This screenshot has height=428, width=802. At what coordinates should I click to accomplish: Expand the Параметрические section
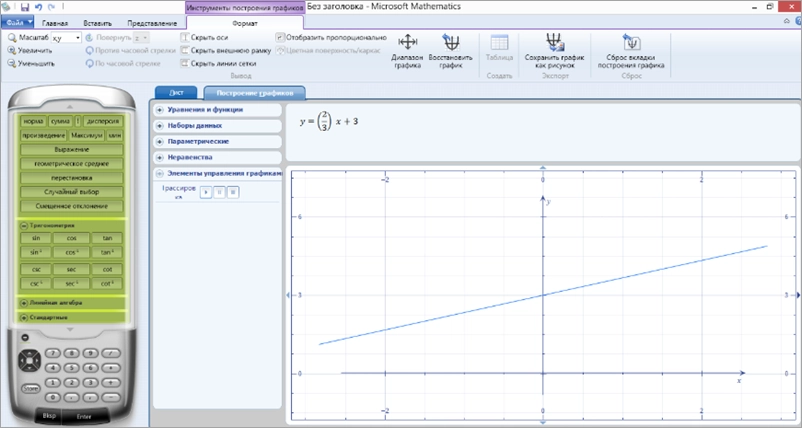(160, 141)
